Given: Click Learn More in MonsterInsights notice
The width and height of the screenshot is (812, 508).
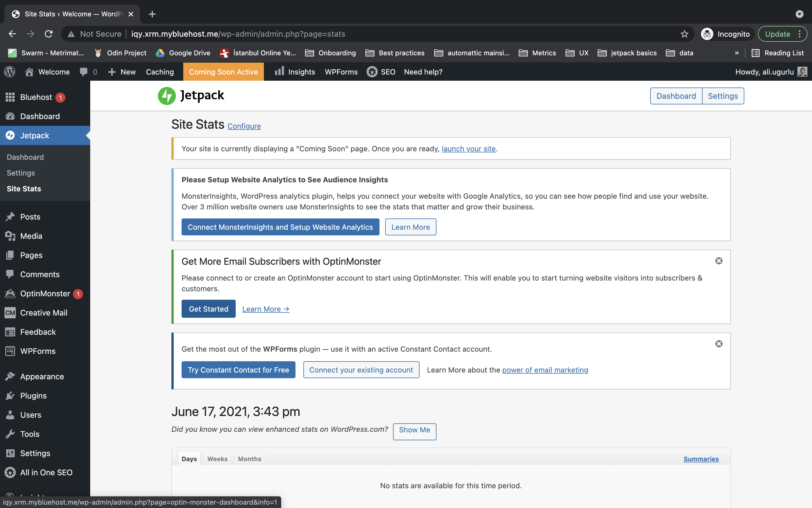Looking at the screenshot, I should [410, 227].
